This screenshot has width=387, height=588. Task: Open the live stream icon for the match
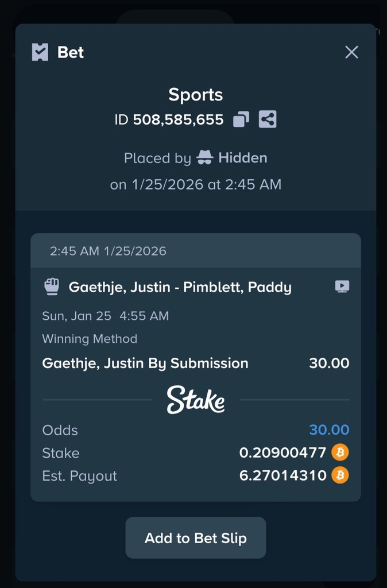pos(342,287)
